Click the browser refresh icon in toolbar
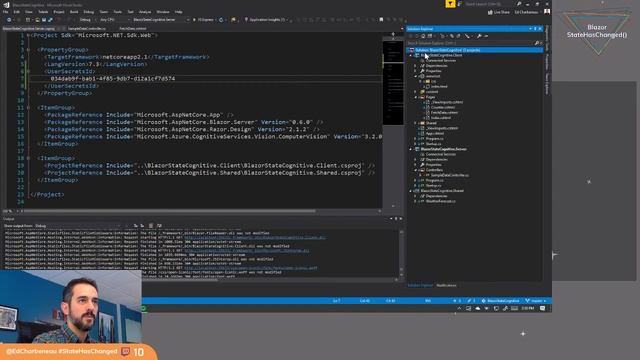Viewport: 640px width, 360px height. pyautogui.click(x=221, y=20)
